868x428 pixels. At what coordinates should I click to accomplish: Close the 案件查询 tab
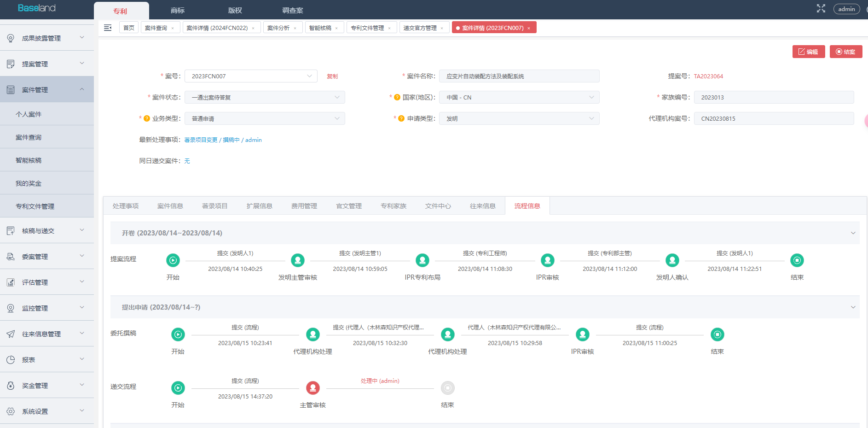tap(173, 28)
